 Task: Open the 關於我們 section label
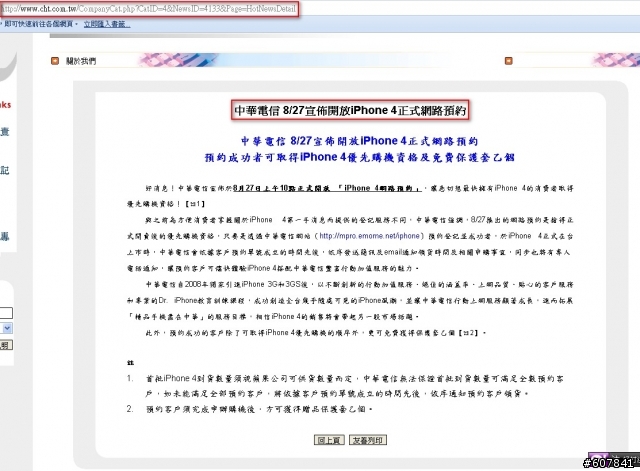click(81, 61)
